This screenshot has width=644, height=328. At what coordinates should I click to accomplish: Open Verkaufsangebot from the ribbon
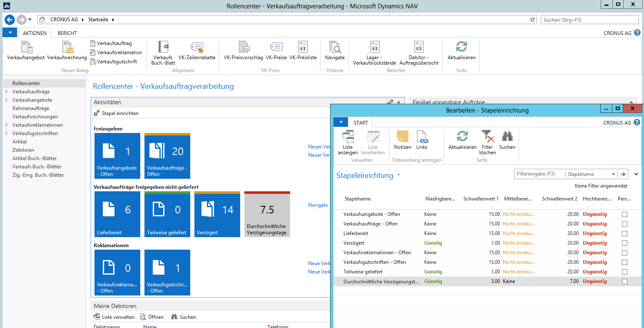tap(26, 51)
